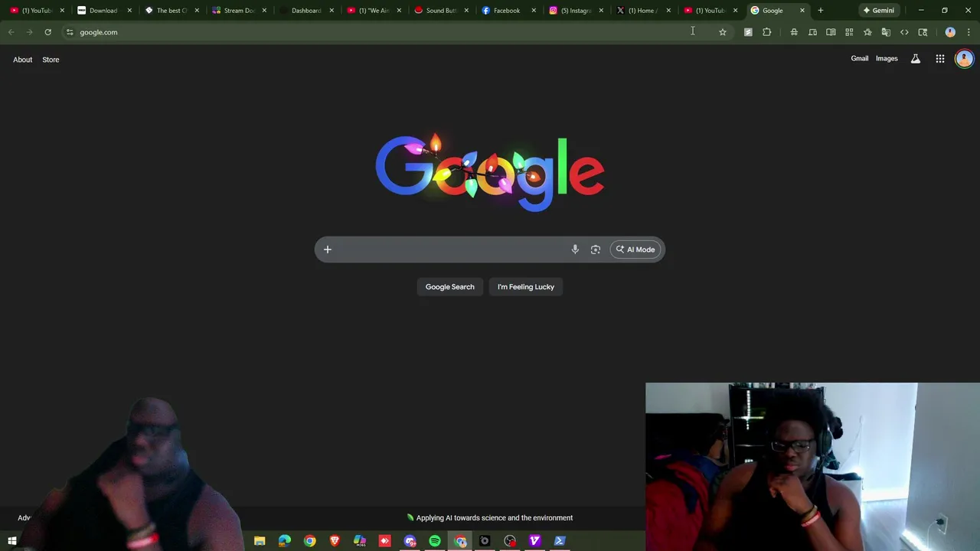Switch to the Download tab

(103, 11)
